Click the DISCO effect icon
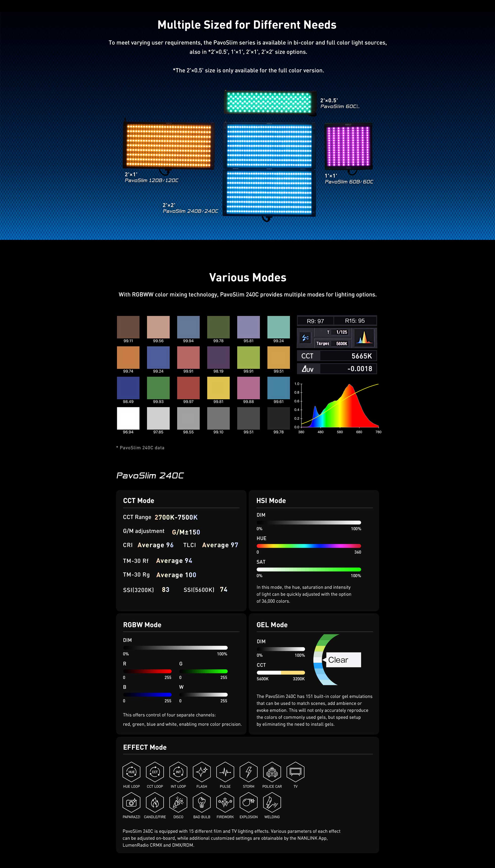Viewport: 495px width, 868px height. pos(178,802)
